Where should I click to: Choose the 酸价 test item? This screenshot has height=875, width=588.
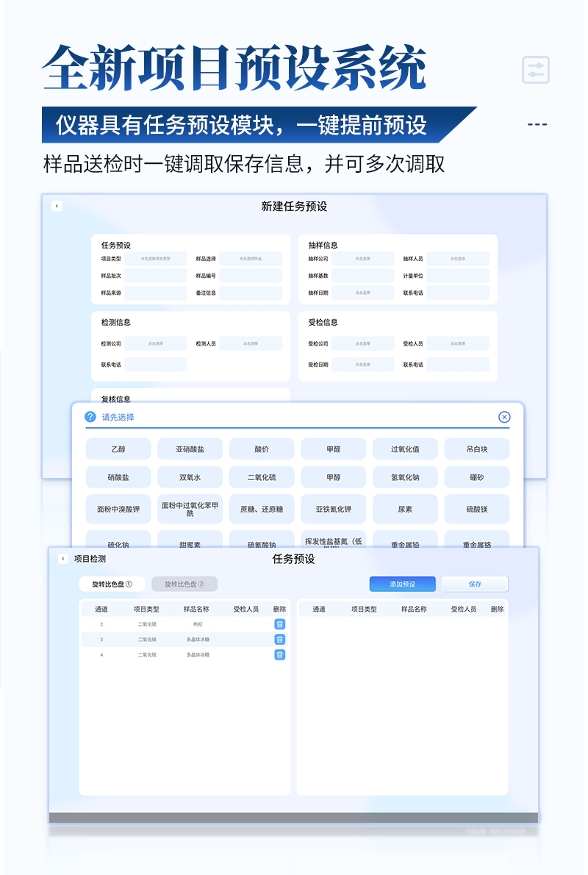262,449
